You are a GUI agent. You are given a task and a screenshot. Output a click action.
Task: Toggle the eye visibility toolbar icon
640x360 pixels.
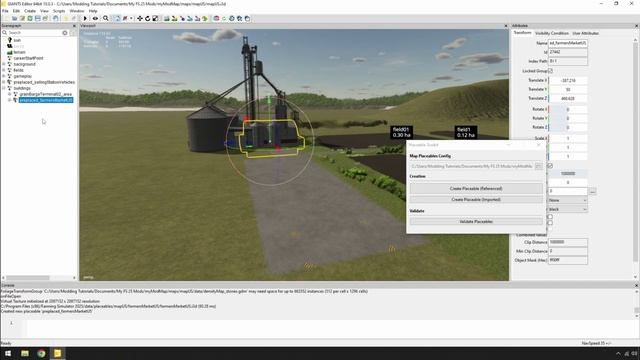pyautogui.click(x=95, y=18)
